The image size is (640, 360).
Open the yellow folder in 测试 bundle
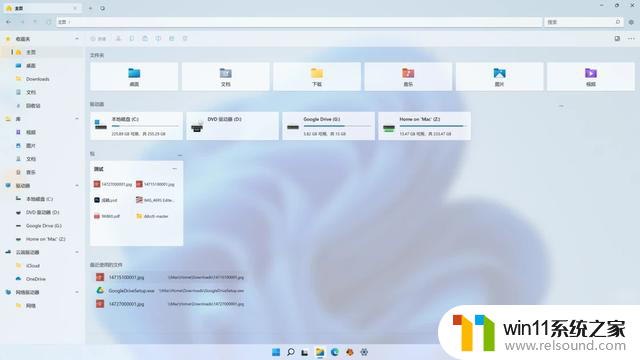(152, 216)
